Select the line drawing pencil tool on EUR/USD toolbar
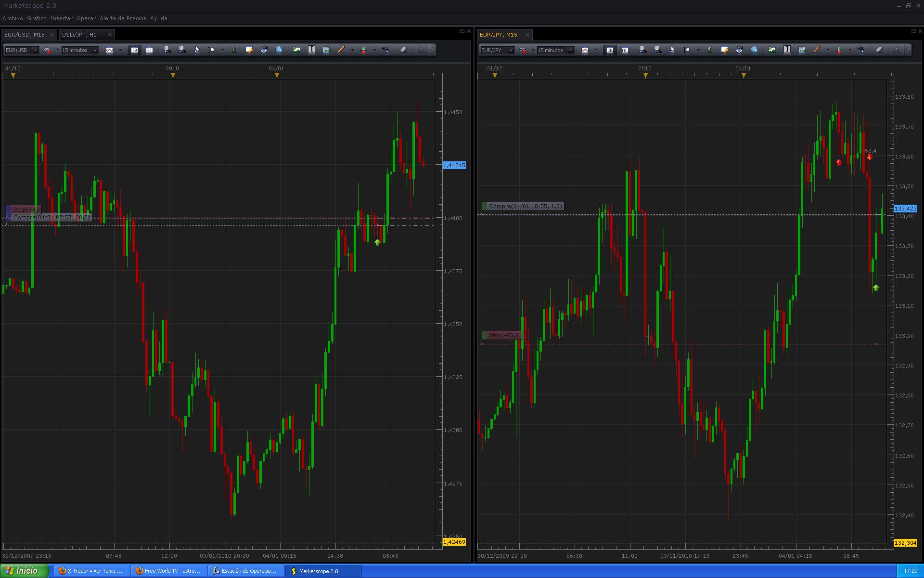 click(341, 50)
